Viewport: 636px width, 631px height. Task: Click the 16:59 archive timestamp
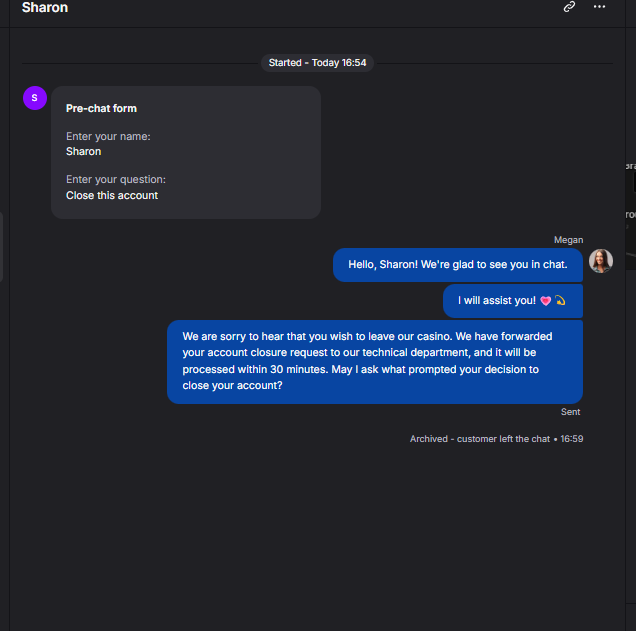[572, 439]
